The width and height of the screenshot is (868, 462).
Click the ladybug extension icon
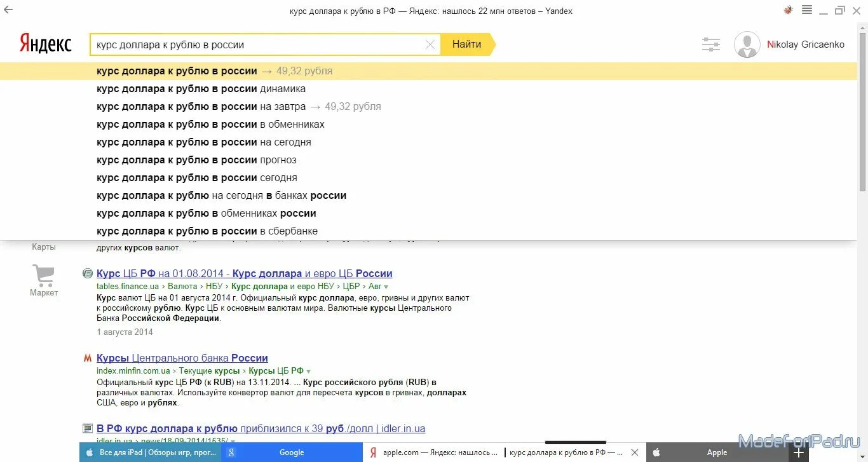pos(788,10)
